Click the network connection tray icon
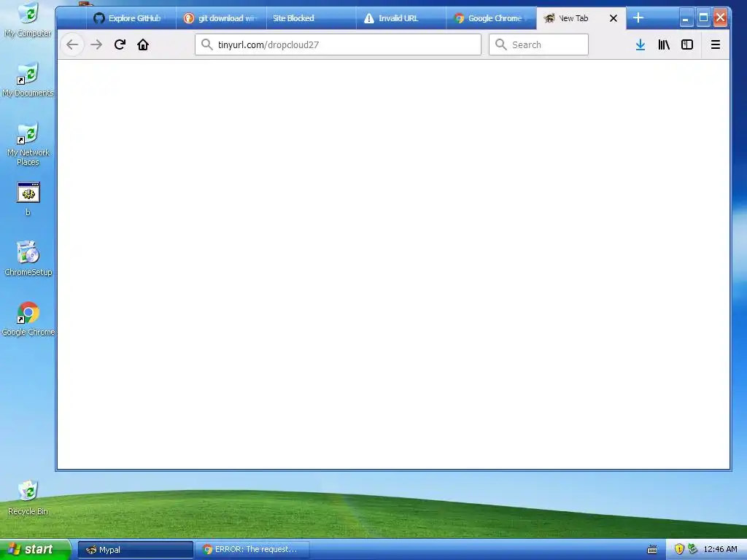Image resolution: width=747 pixels, height=560 pixels. pyautogui.click(x=692, y=549)
